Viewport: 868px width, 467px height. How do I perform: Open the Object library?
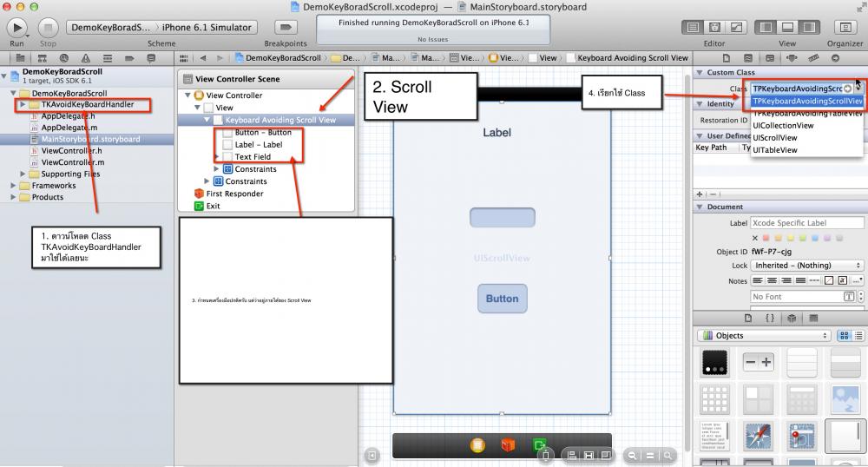(x=792, y=319)
